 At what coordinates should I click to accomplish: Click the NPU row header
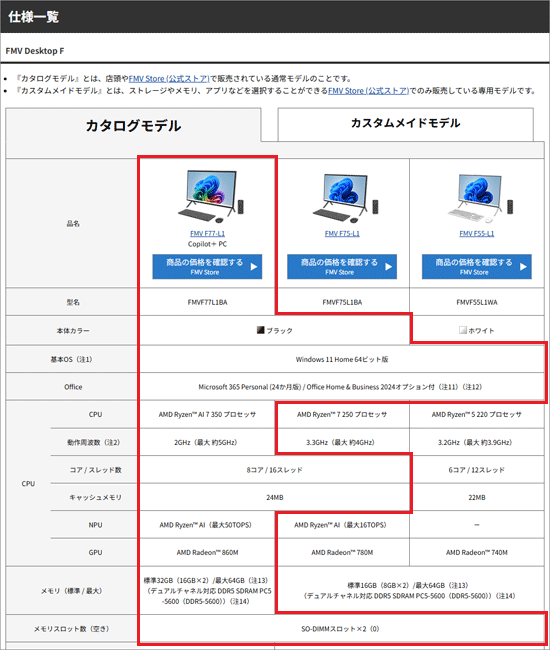coord(94,525)
